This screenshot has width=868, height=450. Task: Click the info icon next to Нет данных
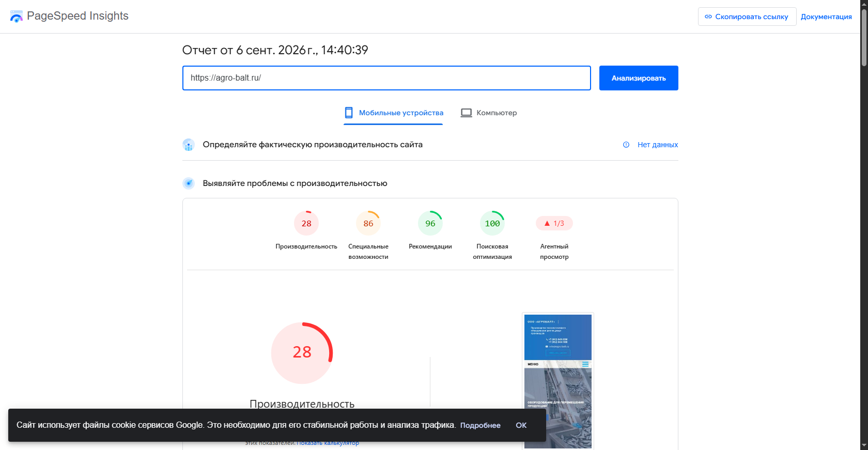[626, 145]
